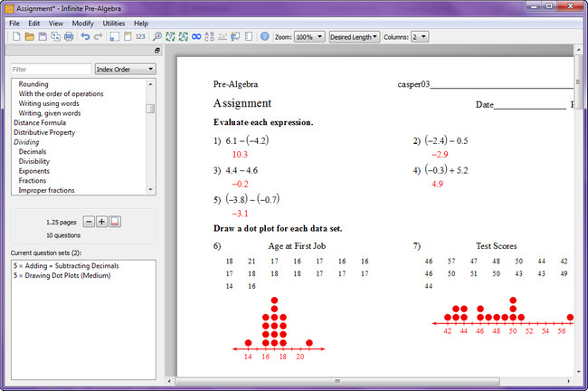Redo the last action
The width and height of the screenshot is (588, 391).
tap(99, 36)
